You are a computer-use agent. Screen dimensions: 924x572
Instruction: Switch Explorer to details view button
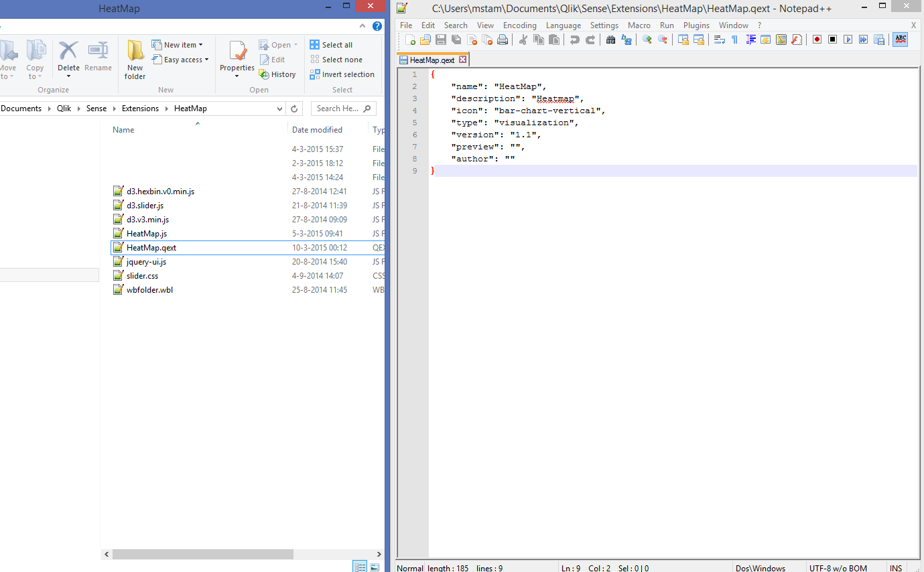360,567
